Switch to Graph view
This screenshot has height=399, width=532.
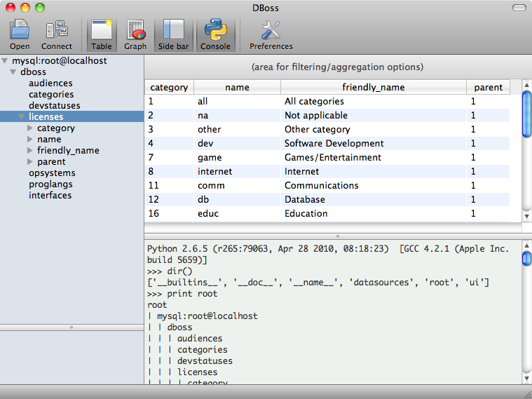click(x=135, y=34)
